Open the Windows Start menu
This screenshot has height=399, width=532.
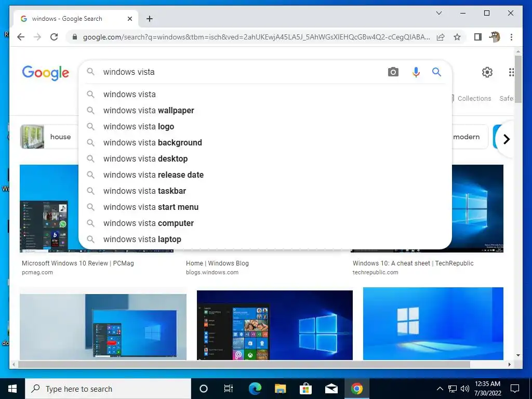12,389
